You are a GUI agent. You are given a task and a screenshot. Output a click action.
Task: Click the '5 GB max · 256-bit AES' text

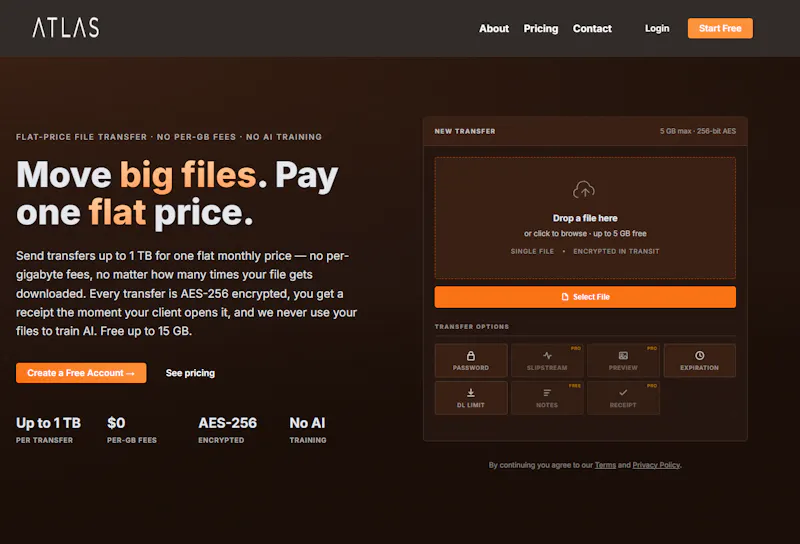coord(697,131)
